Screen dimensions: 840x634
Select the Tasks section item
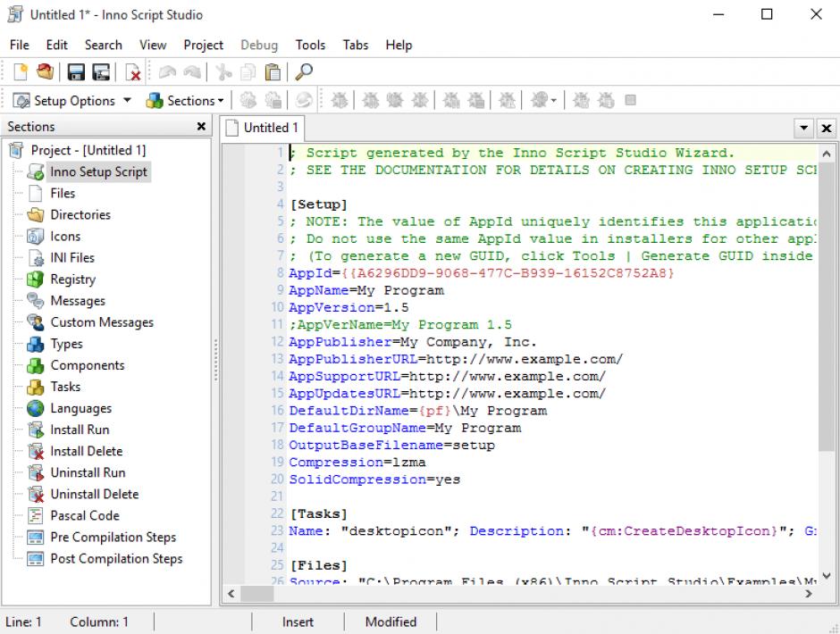point(65,387)
